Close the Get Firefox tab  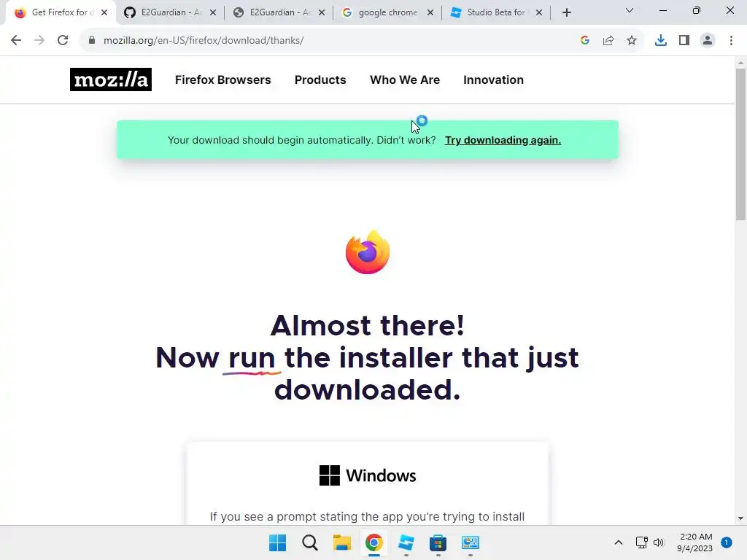click(x=104, y=13)
